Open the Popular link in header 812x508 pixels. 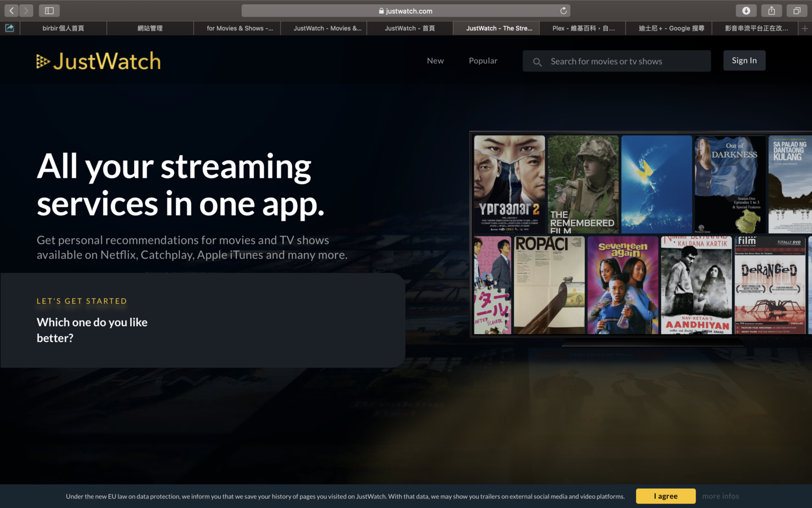pyautogui.click(x=483, y=61)
